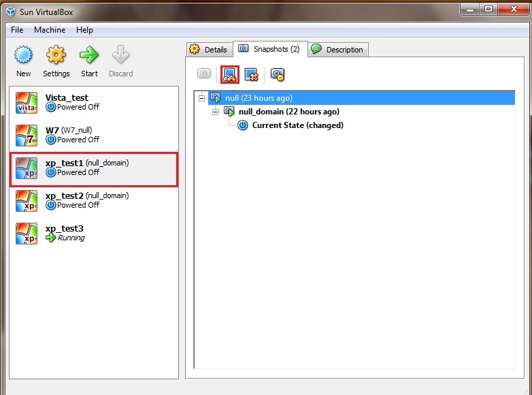Click the null_domain snapshot icon
Screen dimensions: 532x395
pyautogui.click(x=229, y=112)
